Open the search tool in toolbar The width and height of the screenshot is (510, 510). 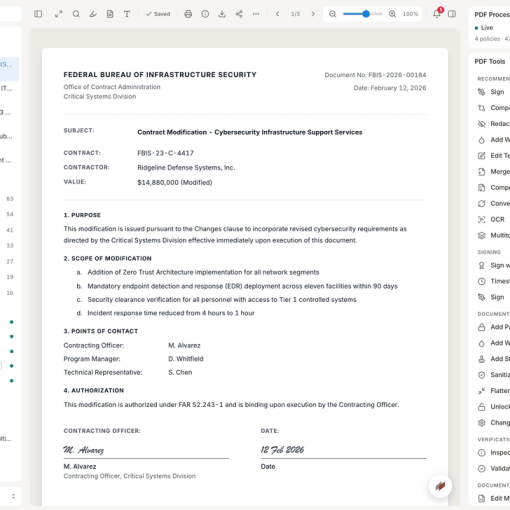pos(76,14)
